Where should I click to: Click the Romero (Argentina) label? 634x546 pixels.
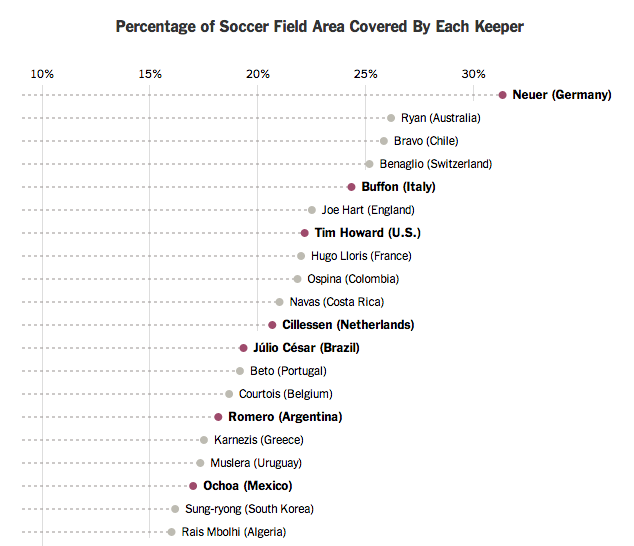pos(285,417)
